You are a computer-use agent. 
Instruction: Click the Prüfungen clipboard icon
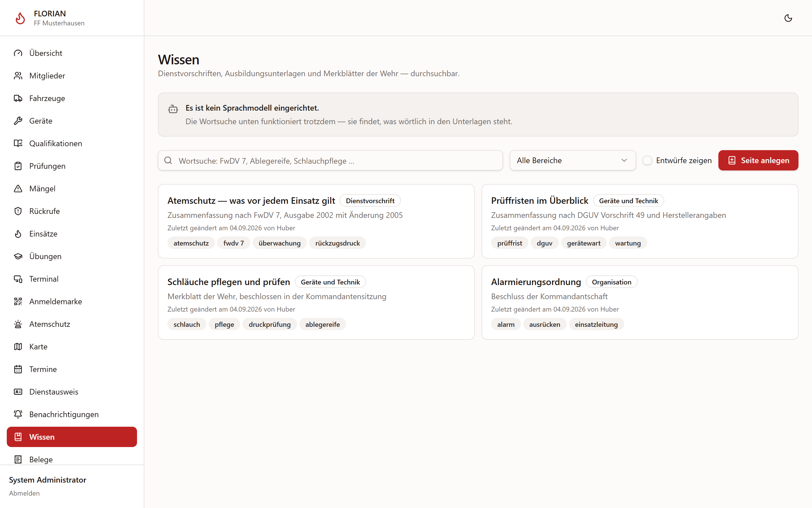tap(18, 166)
